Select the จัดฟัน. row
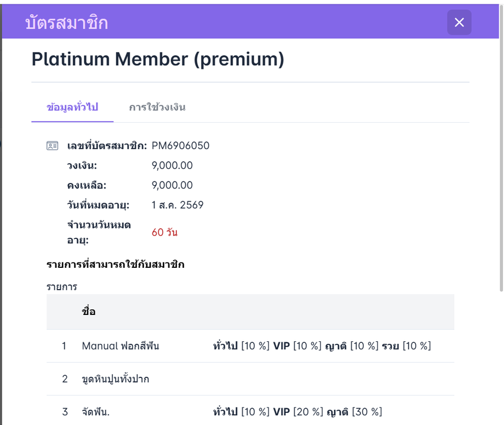Image resolution: width=504 pixels, height=425 pixels. pos(250,411)
